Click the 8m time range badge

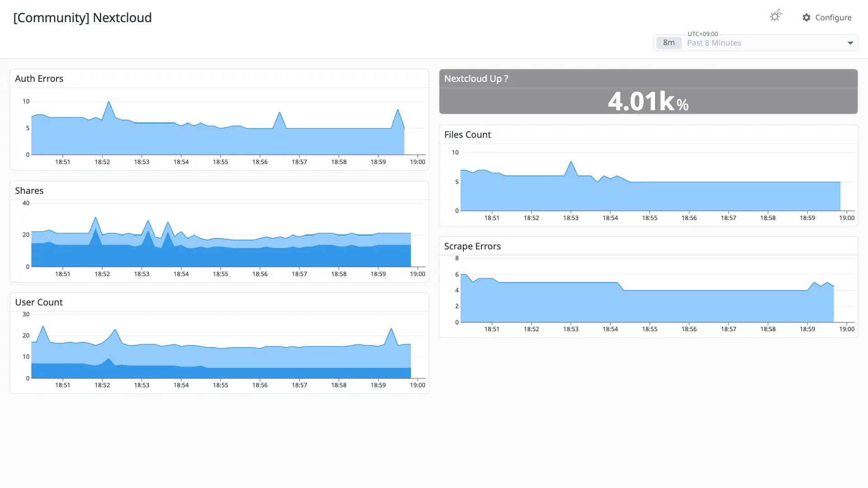coord(669,43)
